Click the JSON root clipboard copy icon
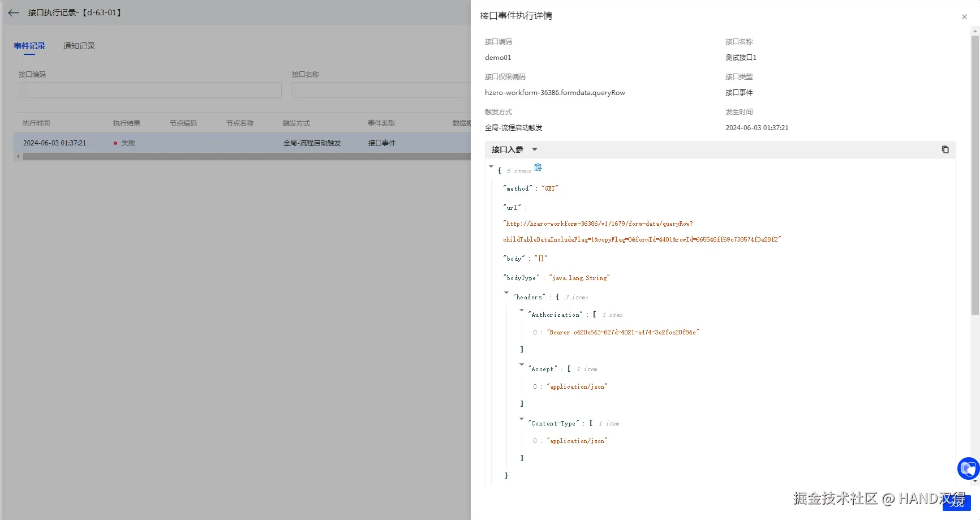 click(538, 167)
